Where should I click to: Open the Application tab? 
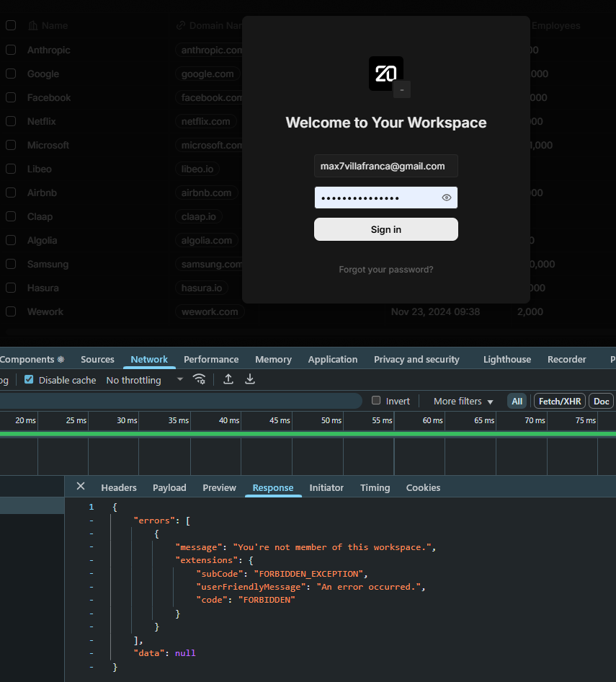point(333,359)
